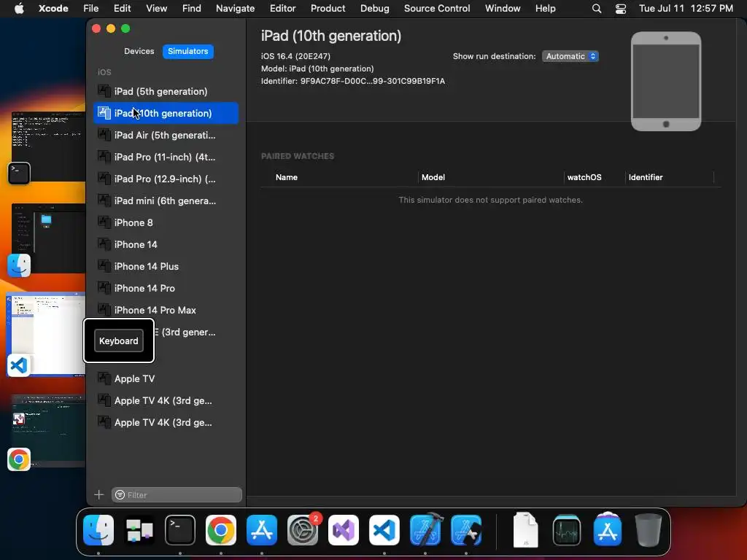Choose iPad Pro (11-inch) simulator

tap(166, 157)
